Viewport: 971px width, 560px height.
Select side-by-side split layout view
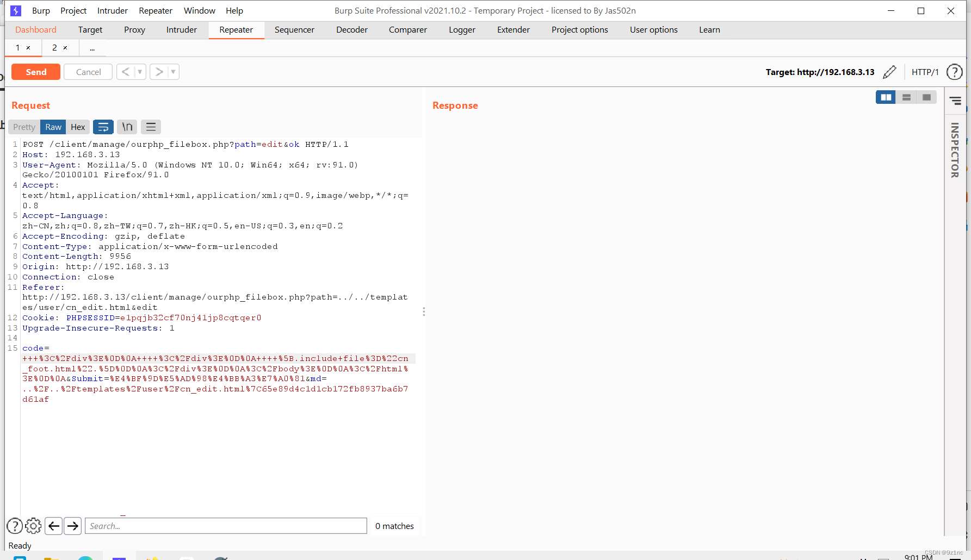[x=886, y=97]
